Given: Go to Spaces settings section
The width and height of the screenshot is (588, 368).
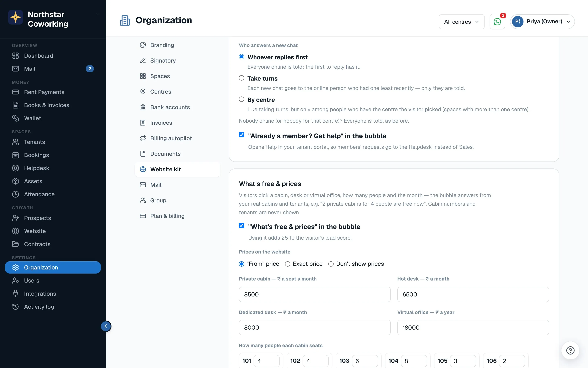Looking at the screenshot, I should click(178, 76).
